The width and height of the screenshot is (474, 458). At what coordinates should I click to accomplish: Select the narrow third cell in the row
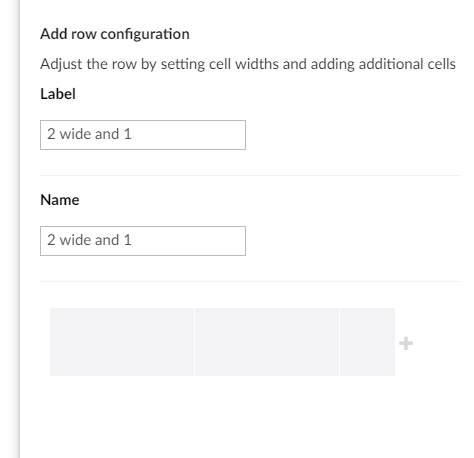368,342
